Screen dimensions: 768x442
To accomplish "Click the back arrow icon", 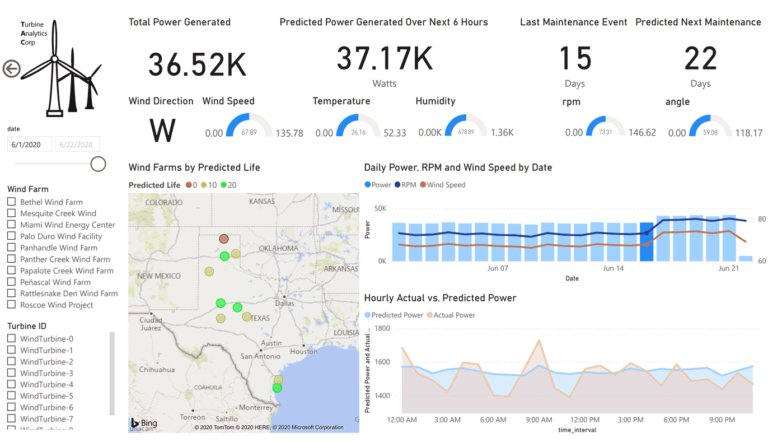I will coord(12,69).
